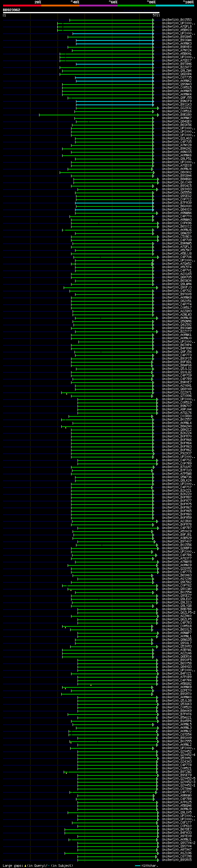Select hit label UniRef100_B2ZYT7
The width and height of the screenshot is (197, 868).
(177, 332)
